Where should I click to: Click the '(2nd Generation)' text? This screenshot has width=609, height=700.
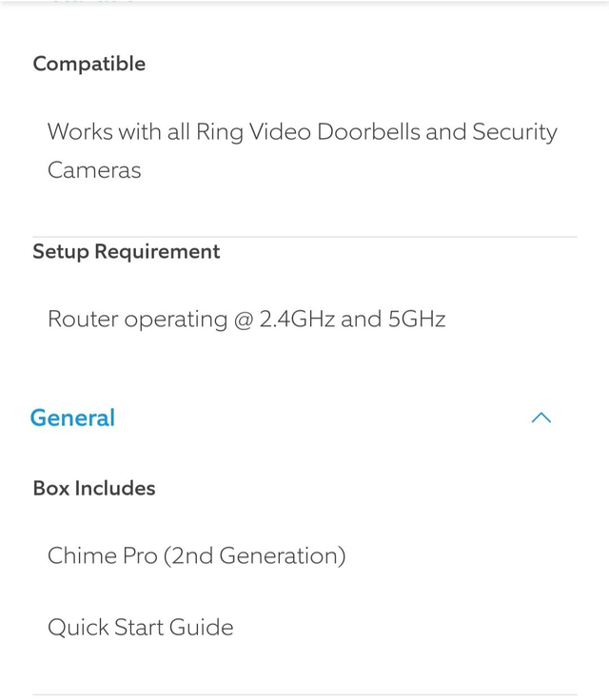coord(255,555)
